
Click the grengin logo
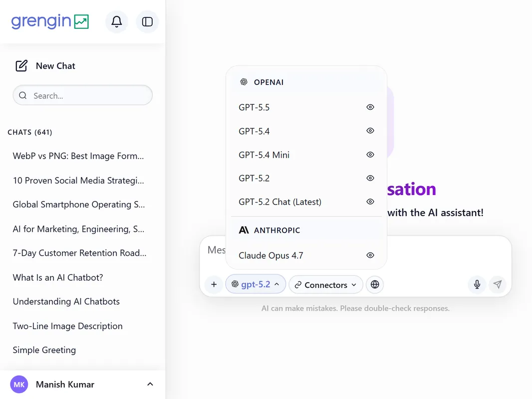click(x=50, y=22)
